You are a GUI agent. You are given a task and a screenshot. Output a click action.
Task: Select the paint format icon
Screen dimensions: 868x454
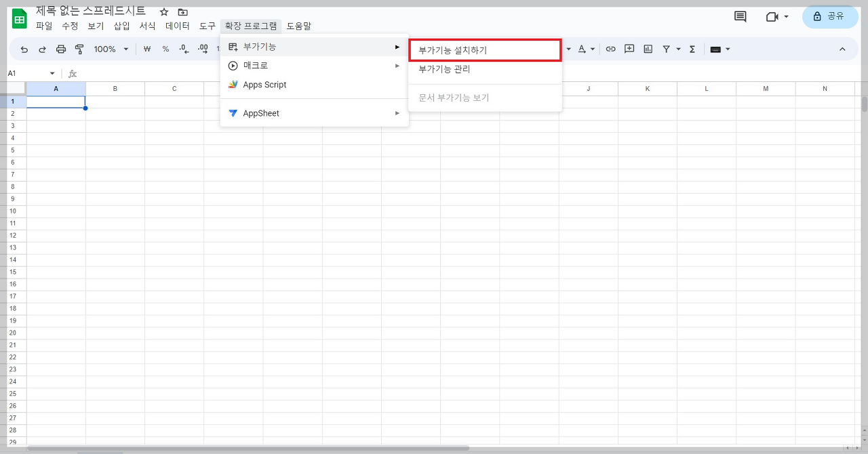79,49
